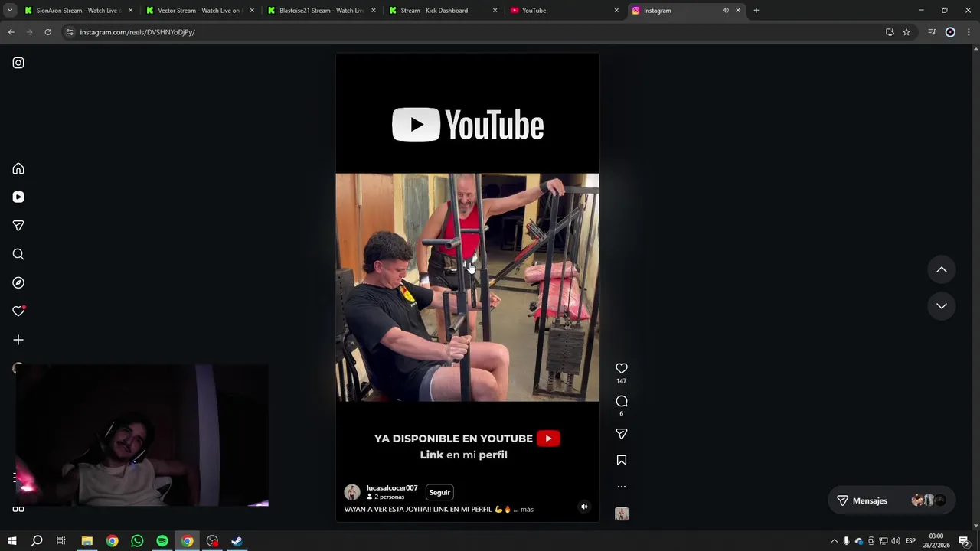The image size is (980, 551).
Task: Go to Instagram Home in the sidebar
Action: click(x=18, y=168)
